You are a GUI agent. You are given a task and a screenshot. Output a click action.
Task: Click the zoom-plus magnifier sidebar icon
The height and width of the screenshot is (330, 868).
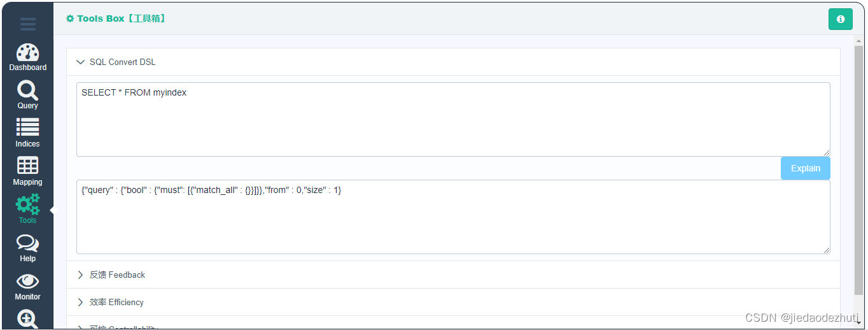click(x=27, y=319)
